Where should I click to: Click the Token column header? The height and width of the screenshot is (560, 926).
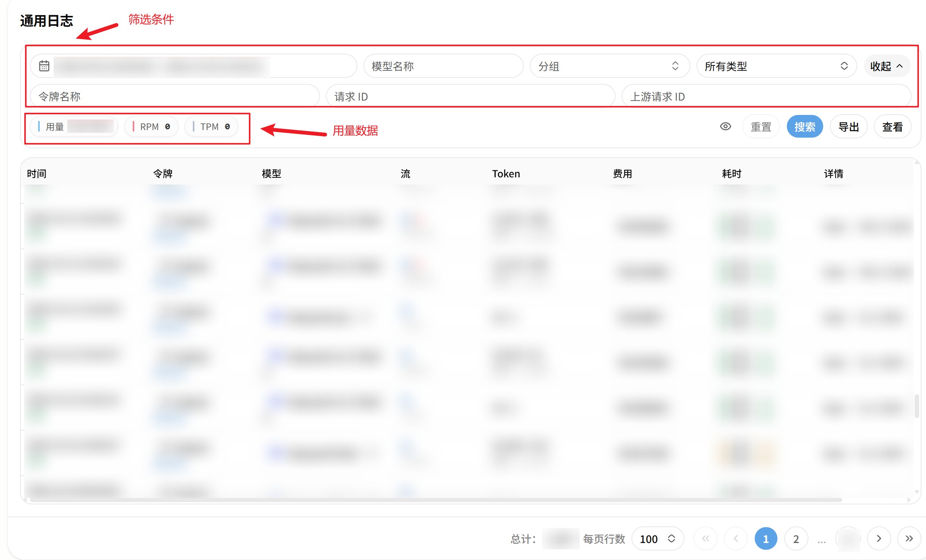(x=506, y=174)
